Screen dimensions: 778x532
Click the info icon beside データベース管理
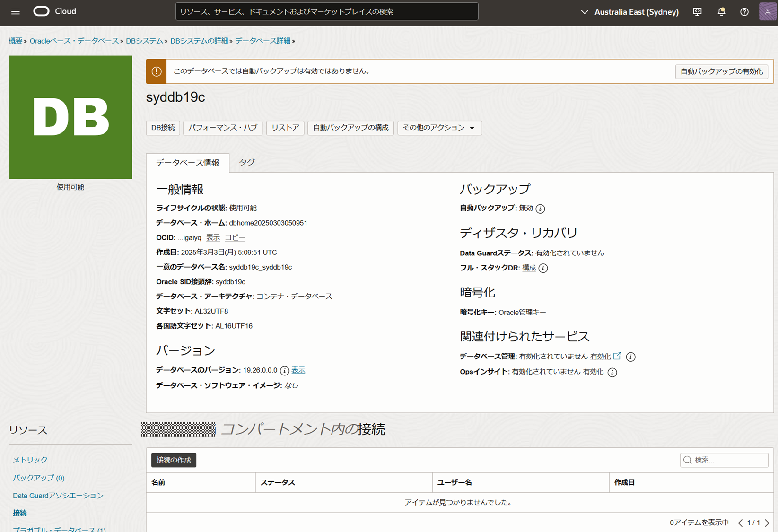[630, 357]
